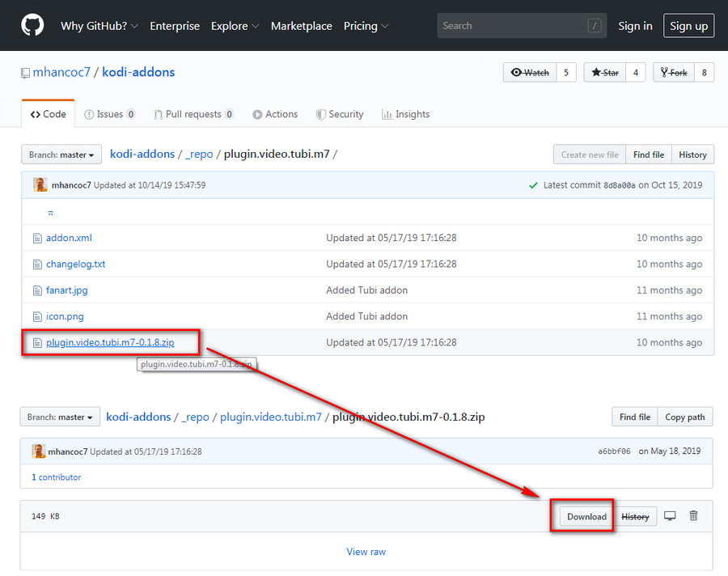This screenshot has width=728, height=576.
Task: Click kodi-addons in the upper breadcrumb
Action: [142, 154]
